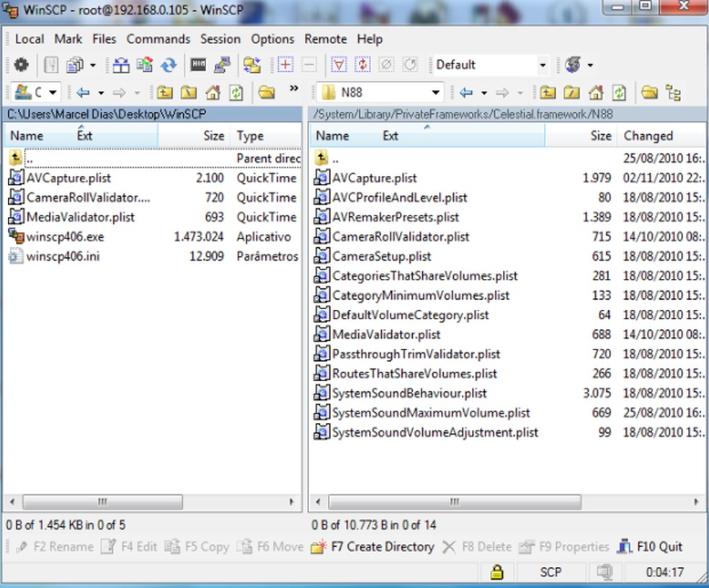Select remote SystemSoundBehaviour.plist file

(x=409, y=393)
